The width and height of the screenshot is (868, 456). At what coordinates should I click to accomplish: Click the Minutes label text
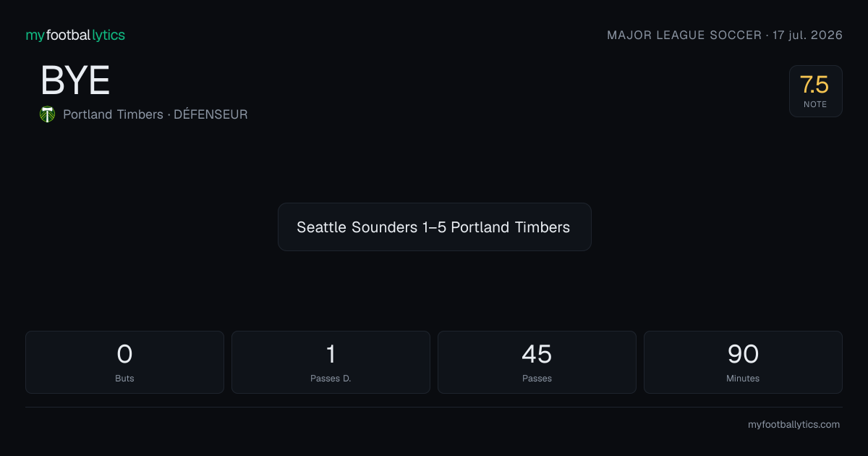[743, 379]
